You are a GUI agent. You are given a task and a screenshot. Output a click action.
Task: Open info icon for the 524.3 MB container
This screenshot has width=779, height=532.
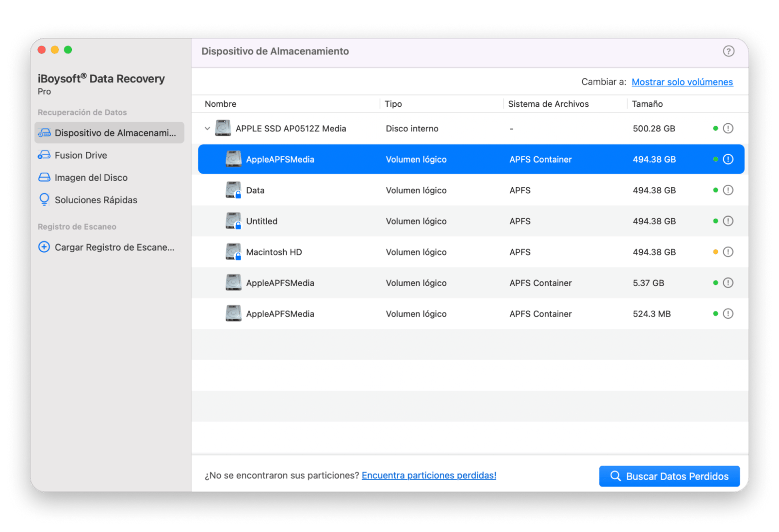click(728, 314)
